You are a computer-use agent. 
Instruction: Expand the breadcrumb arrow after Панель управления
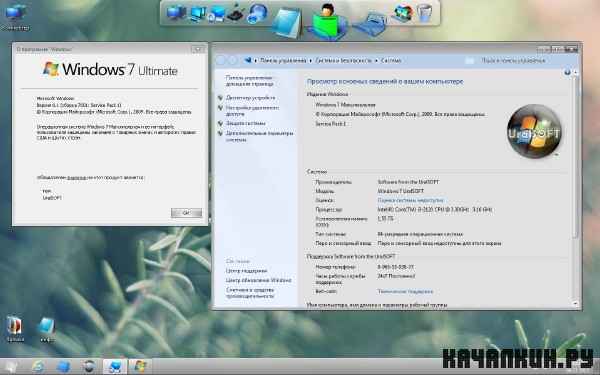pos(311,60)
